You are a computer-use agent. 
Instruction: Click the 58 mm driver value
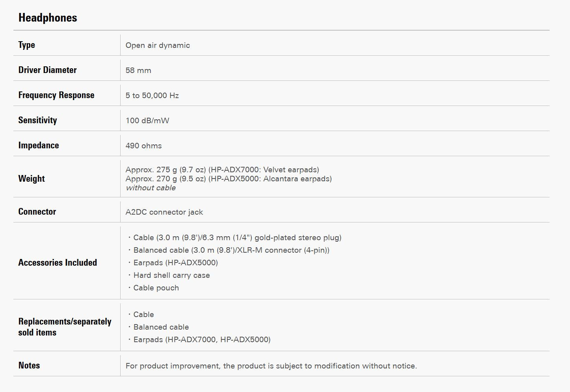[x=138, y=70]
